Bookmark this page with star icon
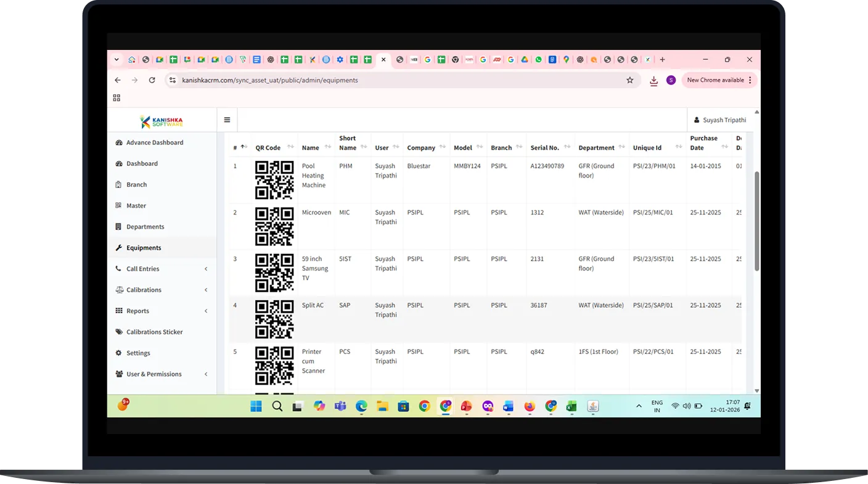Screen dimensions: 868x484 630,80
